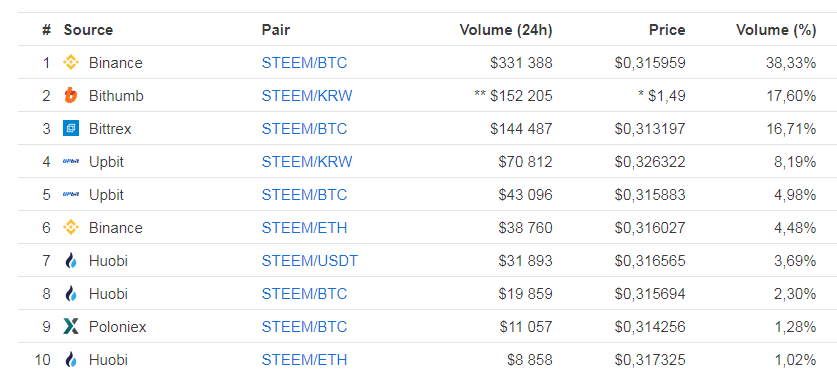This screenshot has height=375, width=837.
Task: Click the Bithumb logo icon
Action: click(71, 96)
